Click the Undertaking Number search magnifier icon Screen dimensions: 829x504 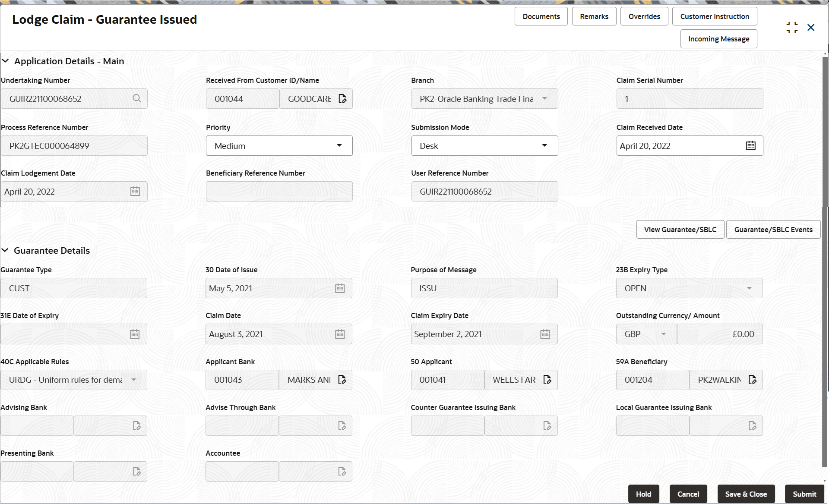[137, 98]
